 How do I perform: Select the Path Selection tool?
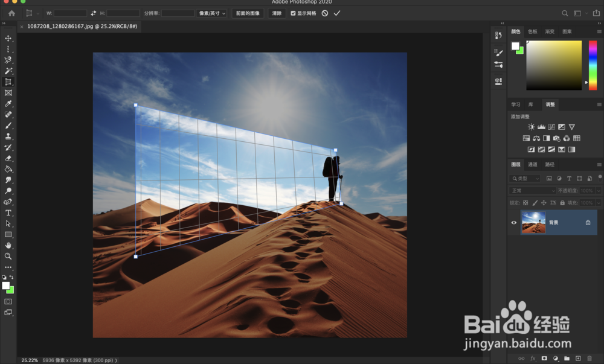point(8,223)
